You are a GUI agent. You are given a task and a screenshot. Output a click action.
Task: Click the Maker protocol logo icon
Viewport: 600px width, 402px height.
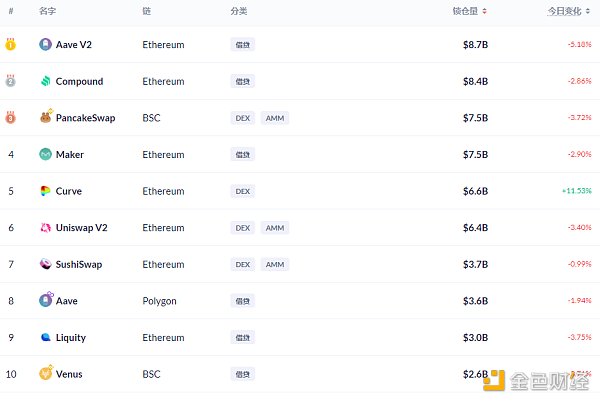coord(45,154)
